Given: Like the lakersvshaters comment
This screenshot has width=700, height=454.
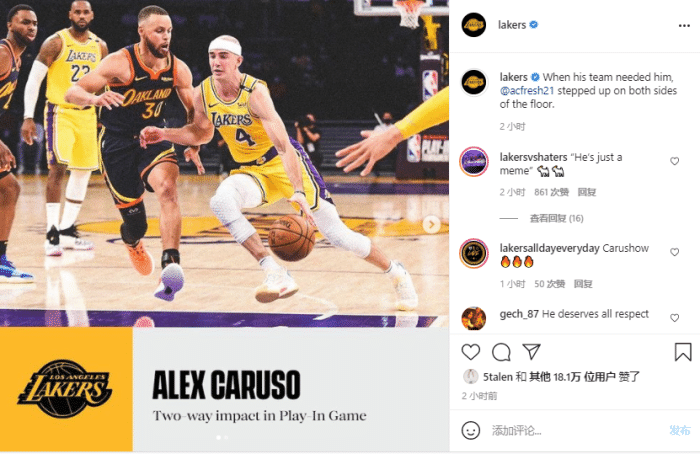Looking at the screenshot, I should 675,161.
